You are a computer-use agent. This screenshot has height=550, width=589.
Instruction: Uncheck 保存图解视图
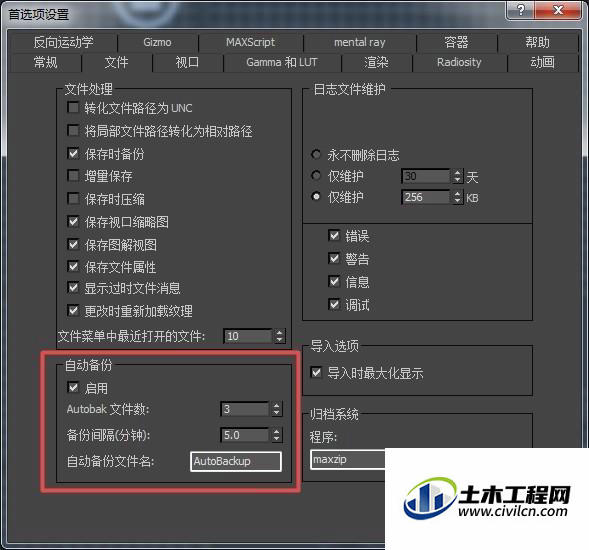[73, 245]
